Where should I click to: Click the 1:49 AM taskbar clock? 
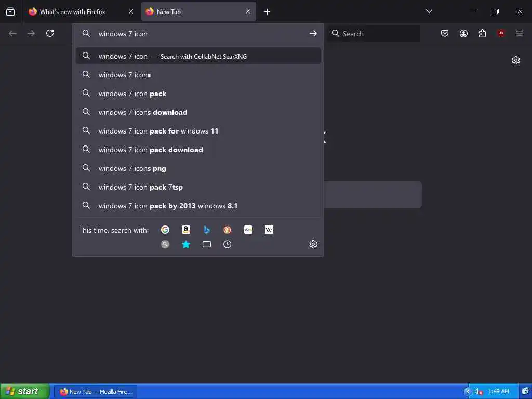point(498,391)
